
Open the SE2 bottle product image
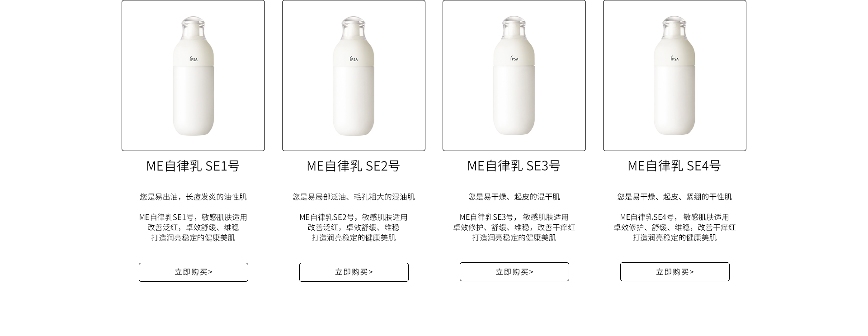click(x=354, y=76)
